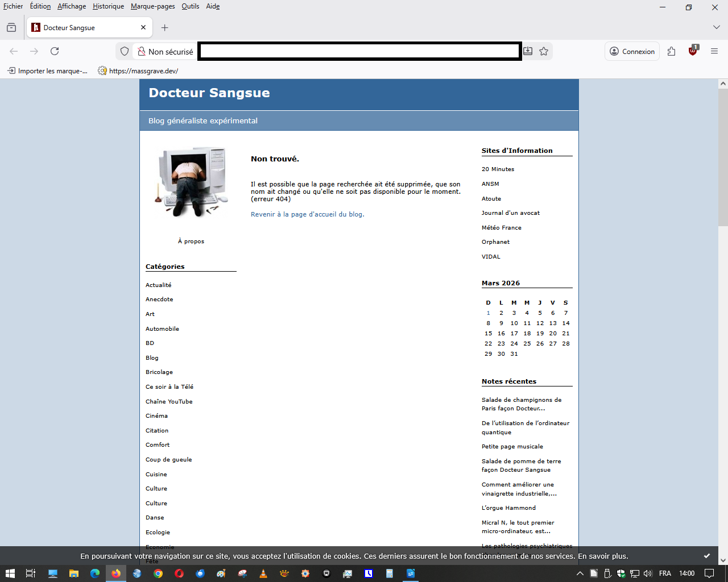Show the Non sécurisé site information

165,51
